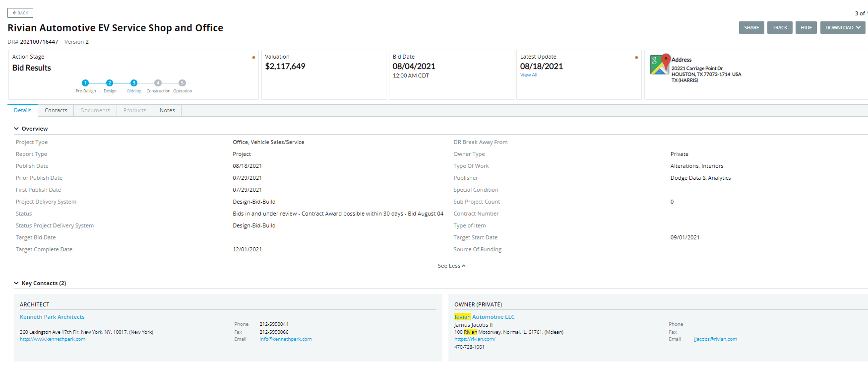Select stage 4 Construction circle
868x369 pixels.
pyautogui.click(x=158, y=83)
